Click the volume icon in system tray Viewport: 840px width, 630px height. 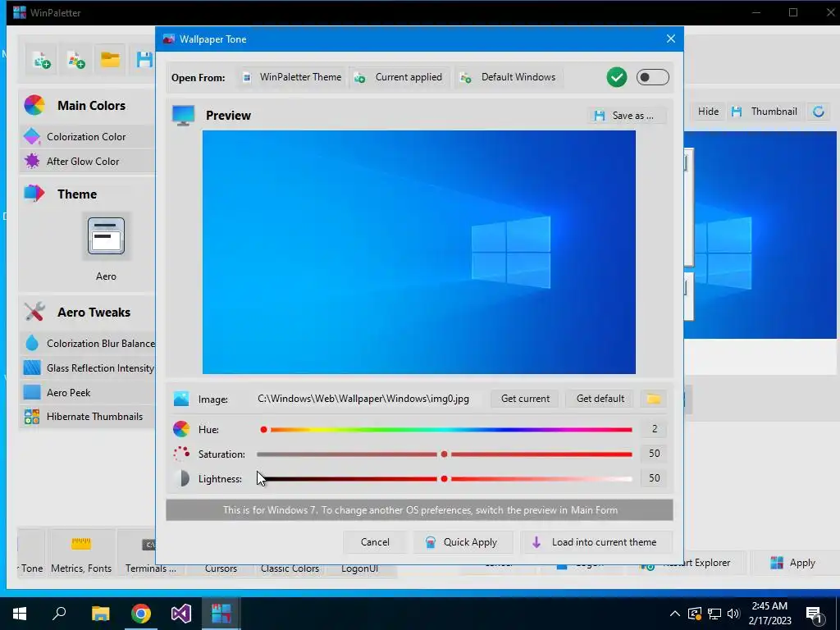[733, 614]
